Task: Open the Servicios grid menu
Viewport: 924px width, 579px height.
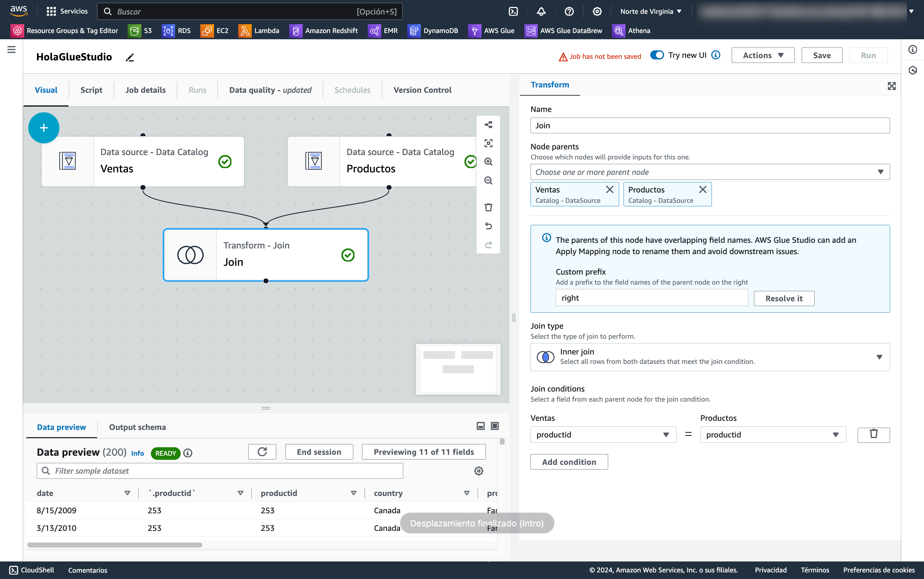Action: coord(67,11)
